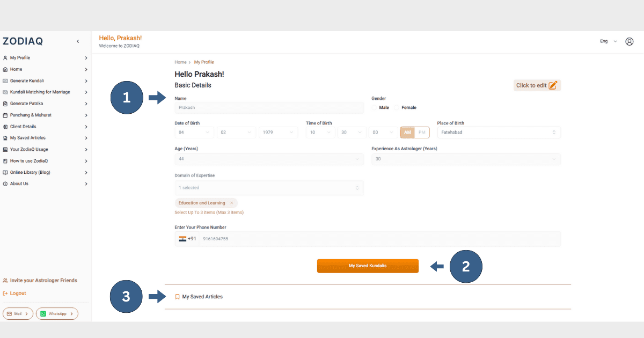This screenshot has height=338, width=644.
Task: Click the Logout arrow icon
Action: coord(5,293)
